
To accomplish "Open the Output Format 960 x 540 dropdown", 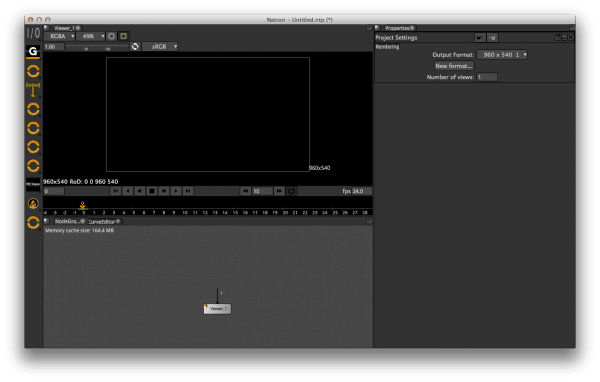I will pos(502,55).
